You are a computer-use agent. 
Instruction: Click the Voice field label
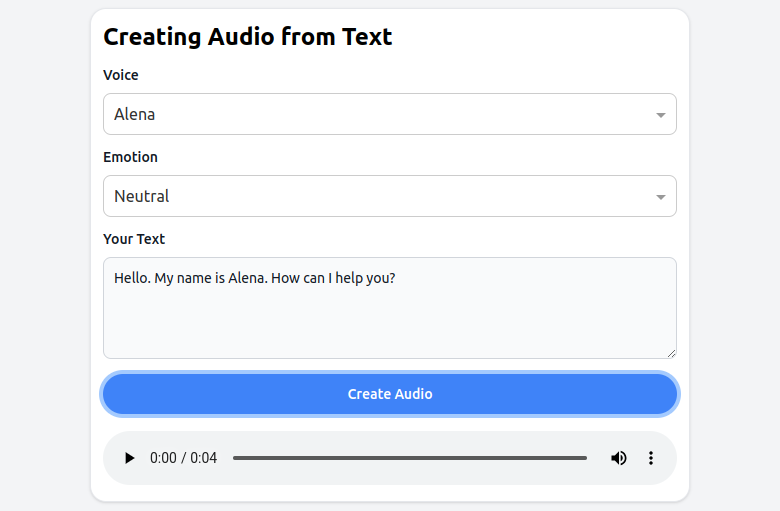121,75
